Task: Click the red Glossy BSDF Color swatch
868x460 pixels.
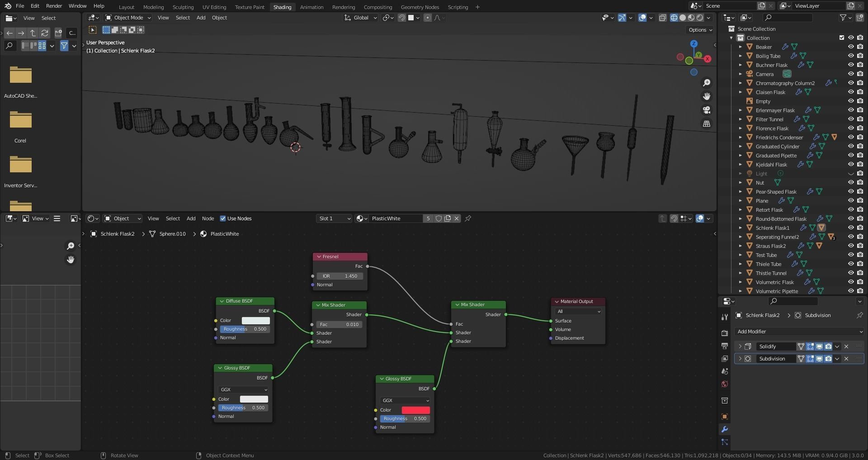Action: [x=416, y=410]
